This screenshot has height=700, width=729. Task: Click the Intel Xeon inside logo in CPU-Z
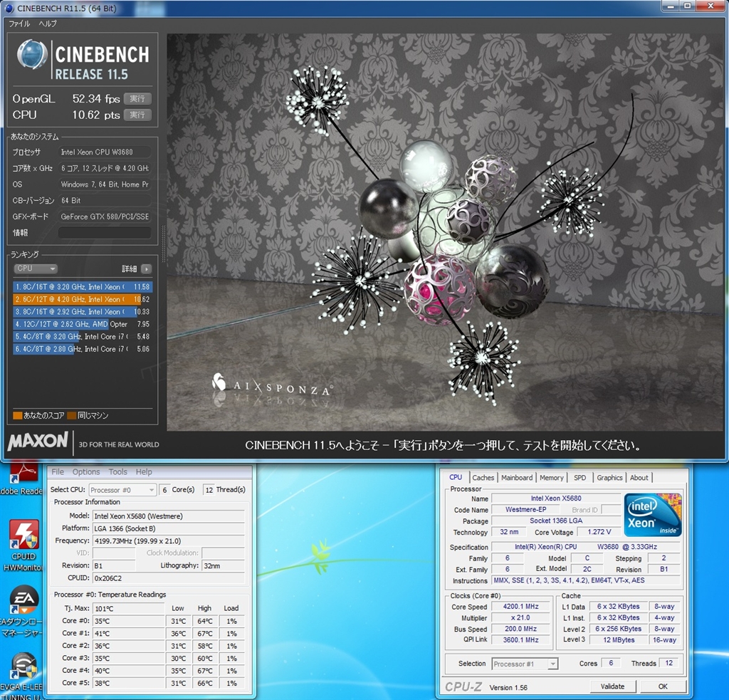pyautogui.click(x=652, y=514)
